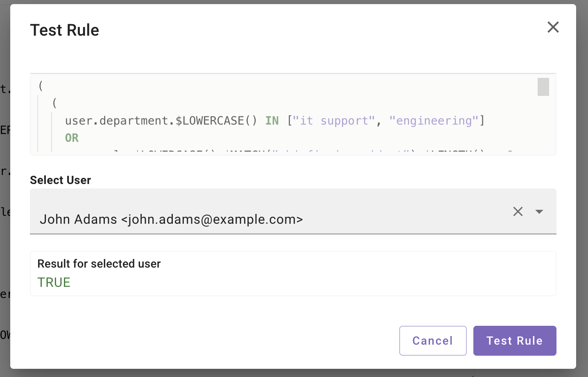Click the opening parenthesis on first code line
This screenshot has height=377, width=588.
41,86
